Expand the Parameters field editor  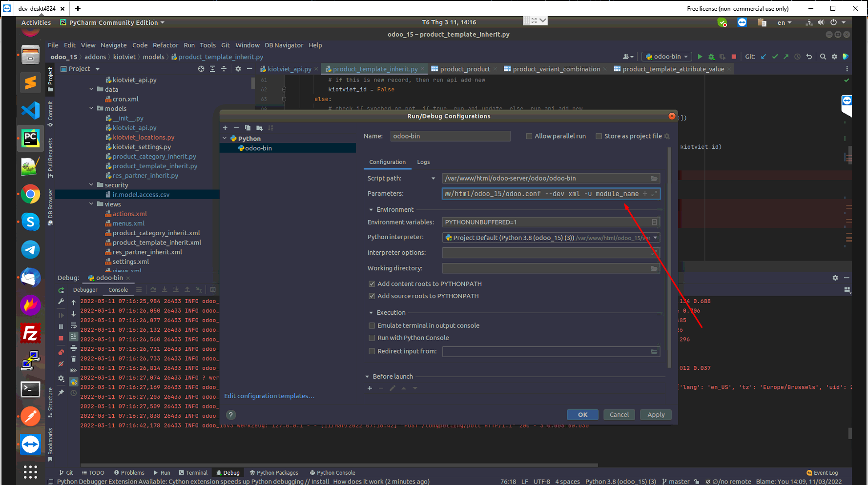coord(654,194)
